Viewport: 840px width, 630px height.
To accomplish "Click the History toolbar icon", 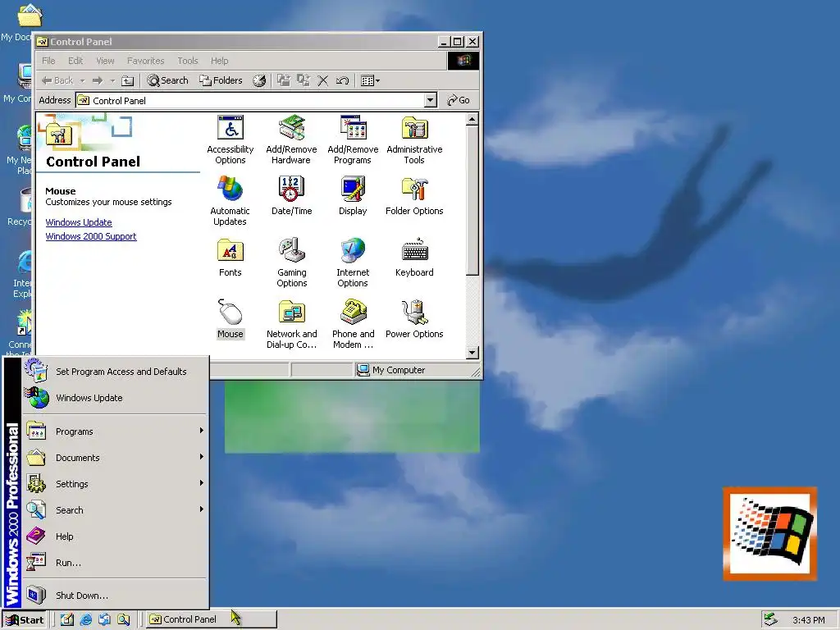I will [259, 81].
